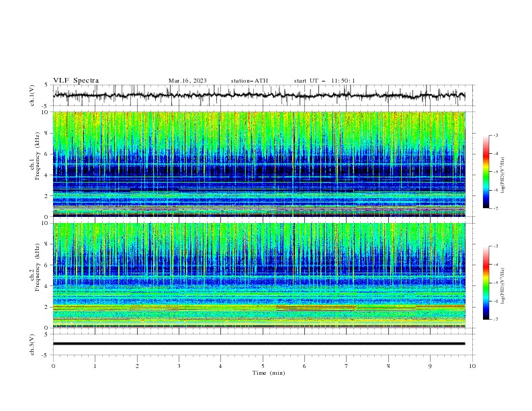Click the ch.1 "Frequency (kHz)" axis label
Image resolution: width=532 pixels, height=411 pixels.
pyautogui.click(x=38, y=154)
